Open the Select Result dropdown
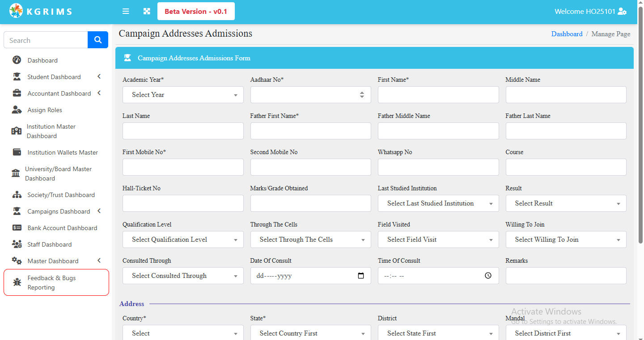This screenshot has height=340, width=644. (566, 203)
